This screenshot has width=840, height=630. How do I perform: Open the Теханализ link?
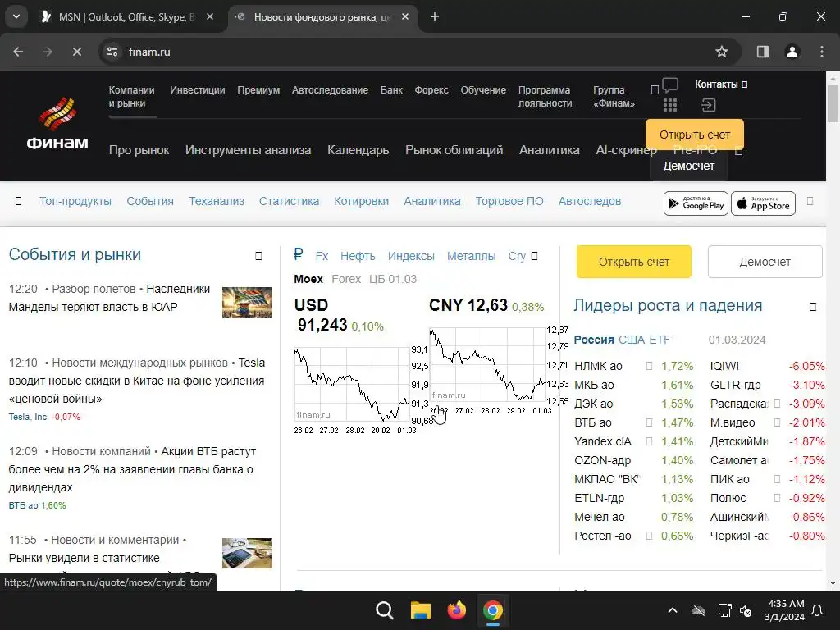click(x=217, y=202)
